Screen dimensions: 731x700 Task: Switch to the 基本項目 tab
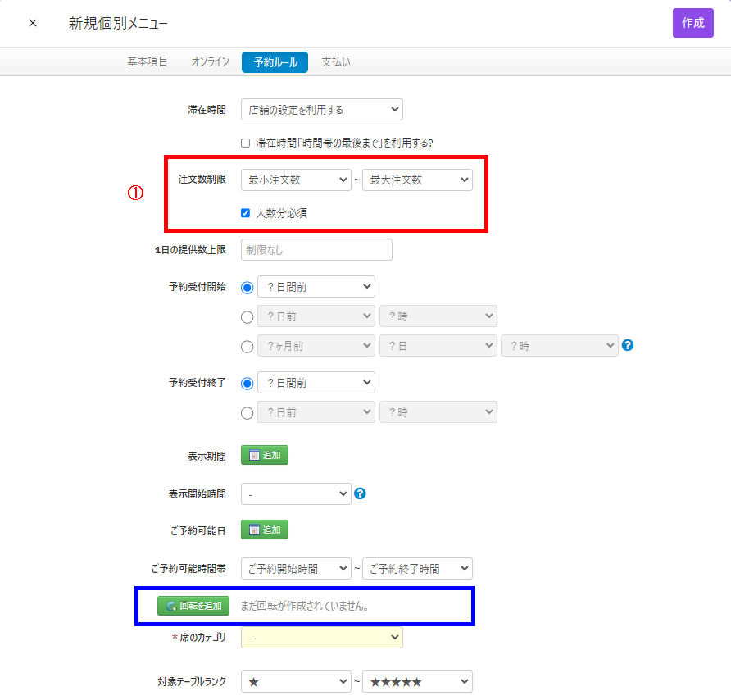tap(148, 62)
